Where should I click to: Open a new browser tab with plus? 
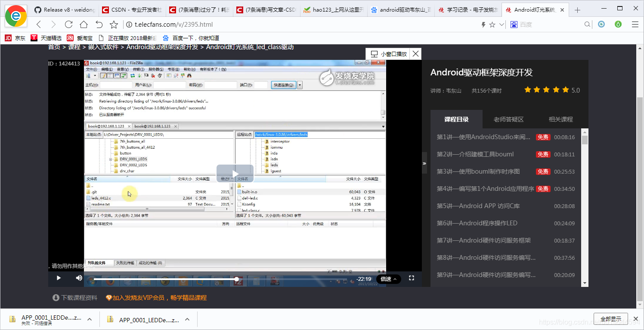[x=578, y=10]
